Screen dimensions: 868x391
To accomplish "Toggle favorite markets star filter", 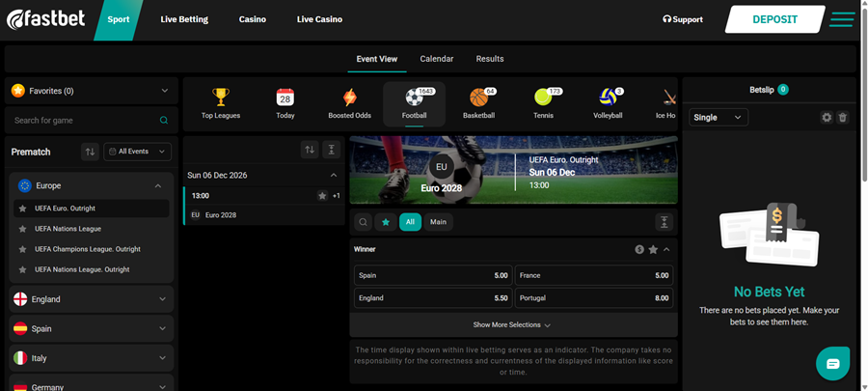I will point(385,222).
